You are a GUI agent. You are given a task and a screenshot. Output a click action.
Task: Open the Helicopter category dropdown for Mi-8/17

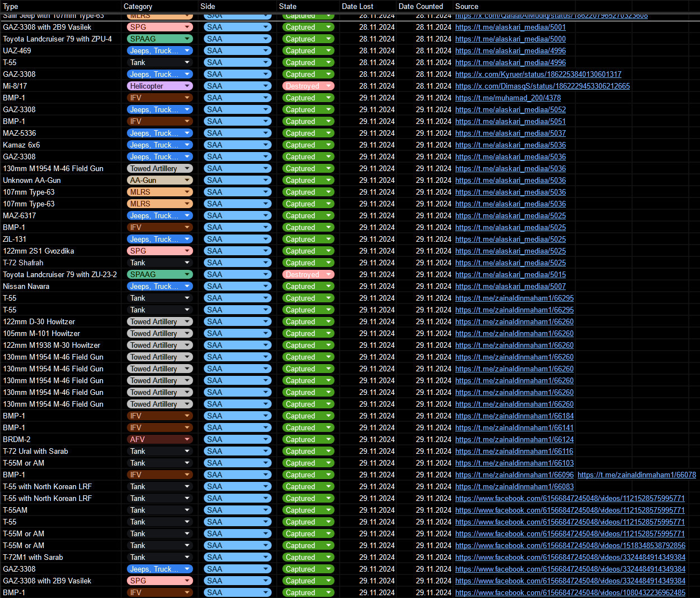(x=160, y=86)
